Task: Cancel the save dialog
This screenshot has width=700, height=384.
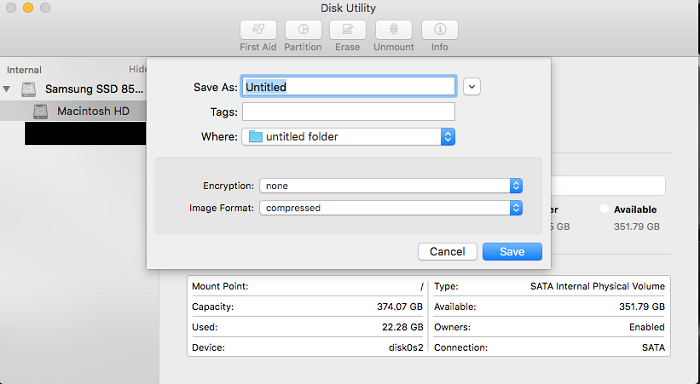Action: pyautogui.click(x=447, y=252)
